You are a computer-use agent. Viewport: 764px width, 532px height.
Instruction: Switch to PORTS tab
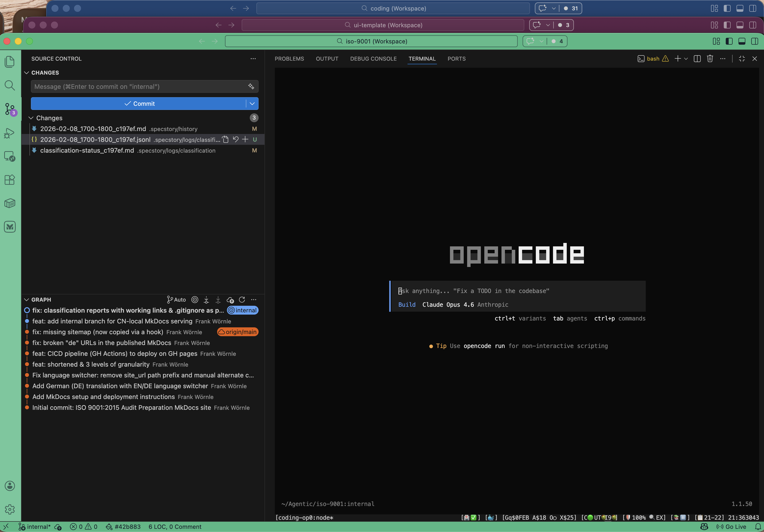(x=457, y=59)
